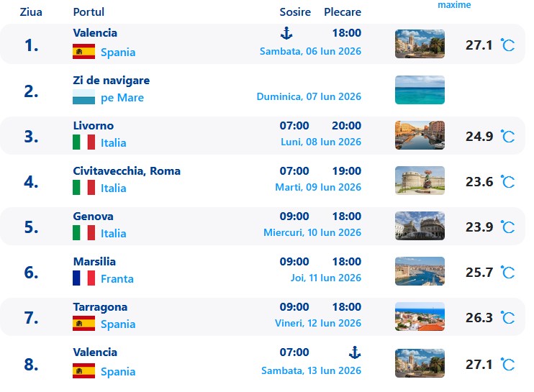Image resolution: width=534 pixels, height=392 pixels.
Task: Click the Tarragona coastline thumbnail
Action: pyautogui.click(x=420, y=316)
